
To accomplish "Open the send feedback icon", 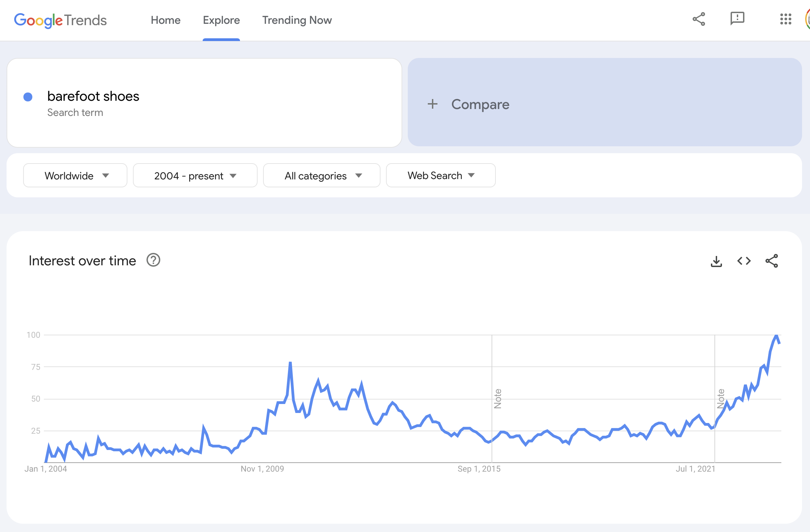I will pyautogui.click(x=737, y=19).
